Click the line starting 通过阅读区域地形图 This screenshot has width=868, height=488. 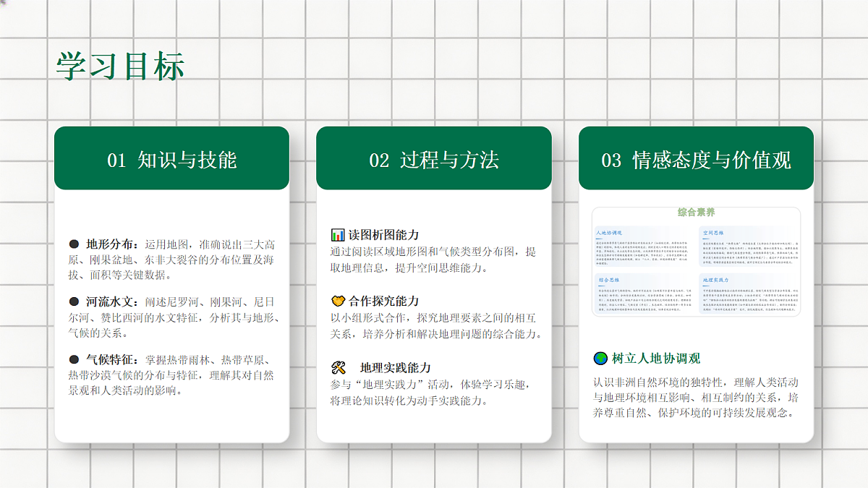coord(433,252)
